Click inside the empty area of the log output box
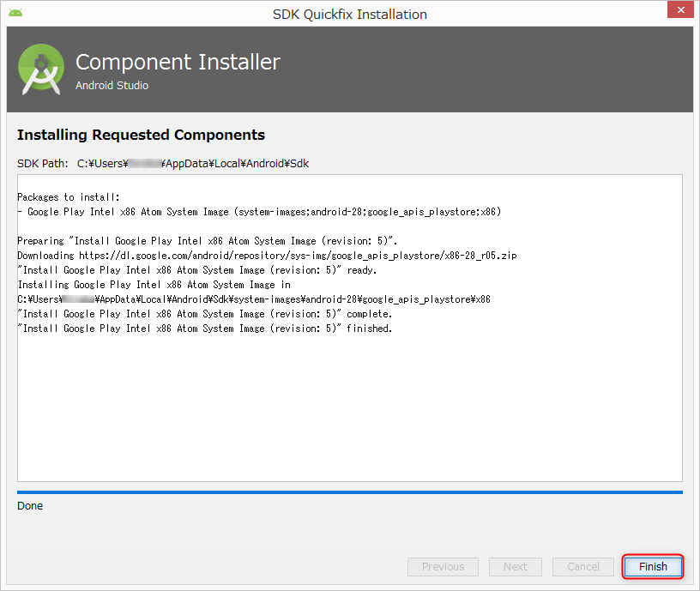Image resolution: width=700 pixels, height=591 pixels. click(349, 408)
